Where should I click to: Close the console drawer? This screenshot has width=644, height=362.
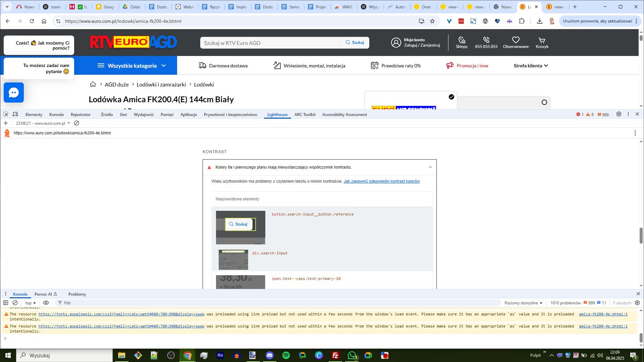pos(638,294)
